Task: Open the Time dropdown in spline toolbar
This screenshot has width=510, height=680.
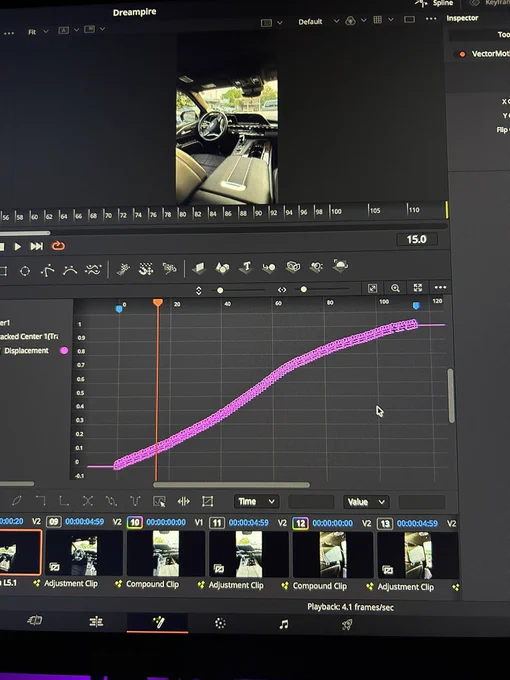Action: click(256, 502)
